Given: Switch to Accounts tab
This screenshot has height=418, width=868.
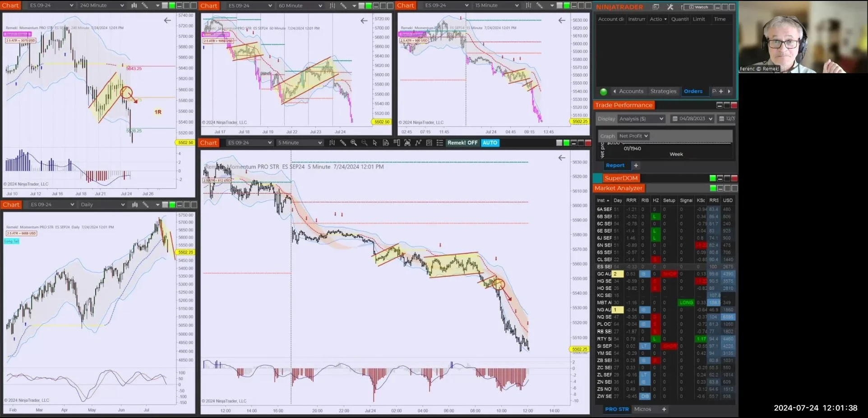Looking at the screenshot, I should [631, 91].
